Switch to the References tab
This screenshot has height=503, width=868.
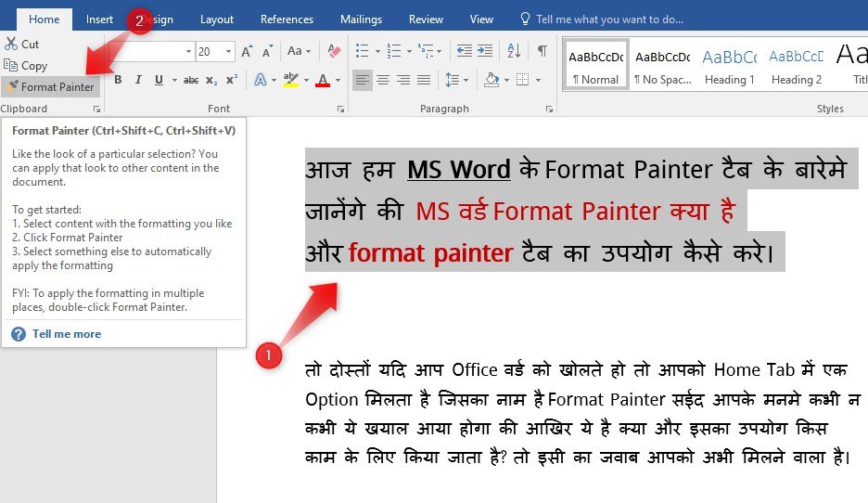[287, 19]
